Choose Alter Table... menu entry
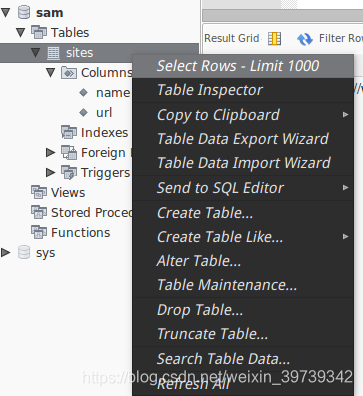Image resolution: width=363 pixels, height=396 pixels. click(x=243, y=261)
